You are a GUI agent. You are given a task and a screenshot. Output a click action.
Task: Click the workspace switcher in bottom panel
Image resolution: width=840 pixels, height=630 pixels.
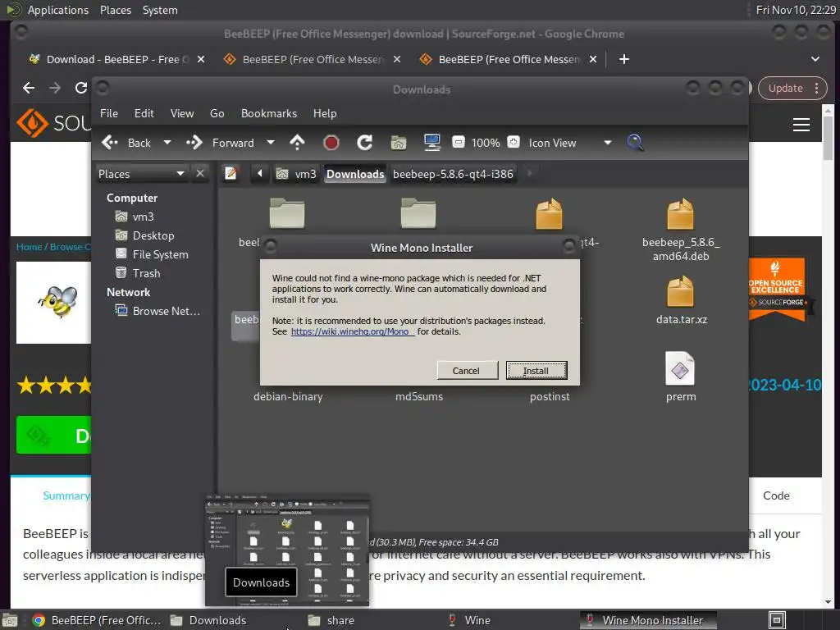pyautogui.click(x=778, y=620)
